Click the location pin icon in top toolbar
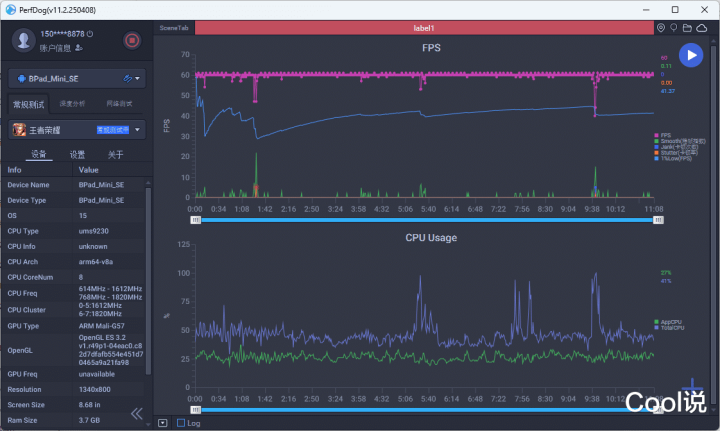 (660, 28)
